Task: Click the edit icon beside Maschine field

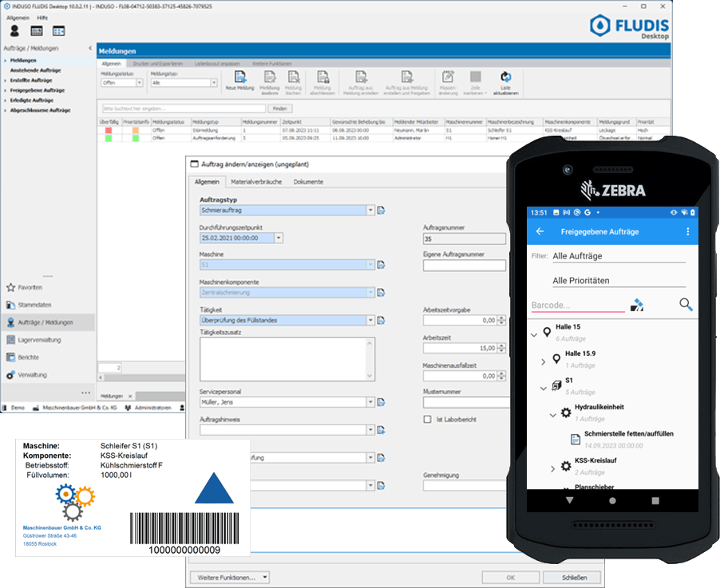Action: click(381, 265)
